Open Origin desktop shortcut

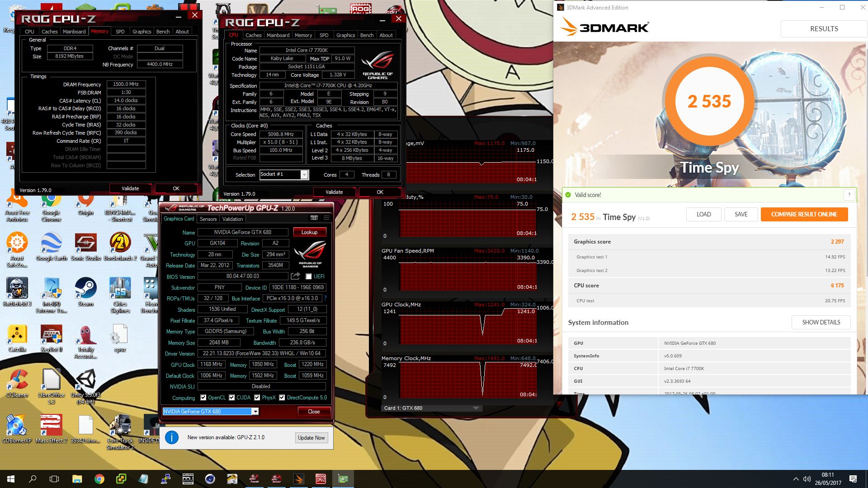[85, 205]
